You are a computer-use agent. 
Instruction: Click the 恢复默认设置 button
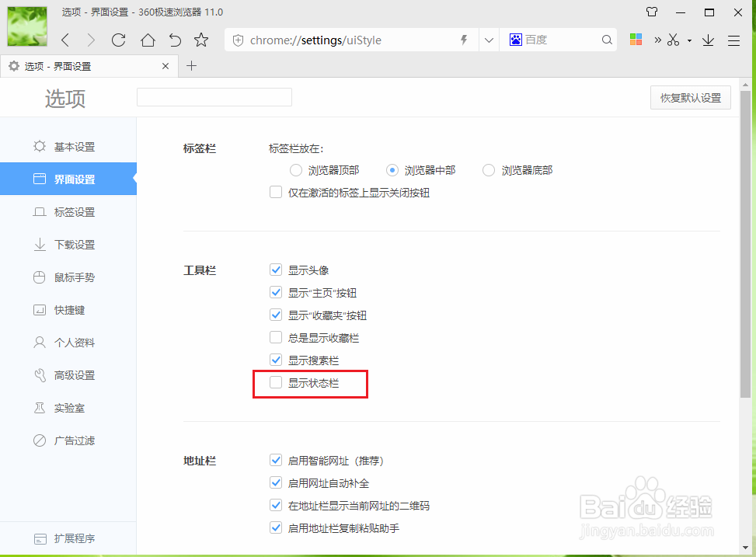point(690,97)
